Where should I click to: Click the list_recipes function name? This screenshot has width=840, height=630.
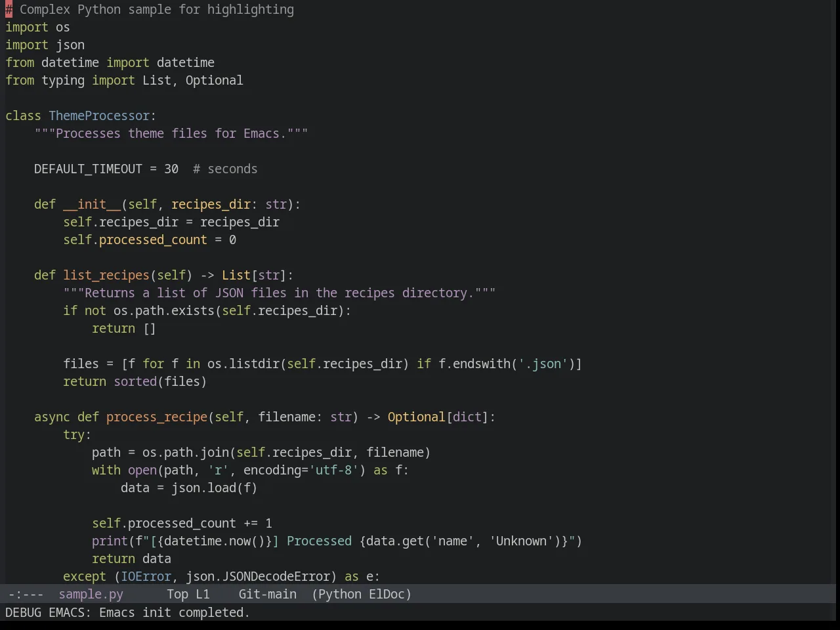[x=106, y=275]
